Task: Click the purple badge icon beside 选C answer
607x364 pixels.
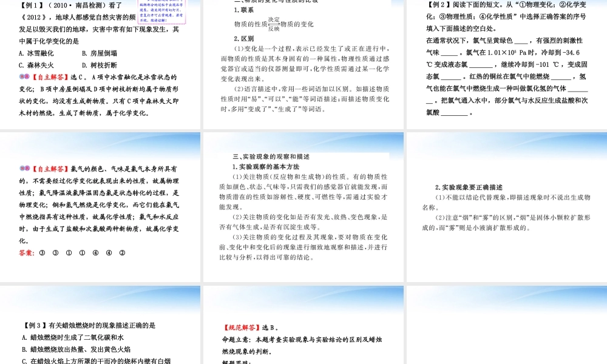Action: 24,76
